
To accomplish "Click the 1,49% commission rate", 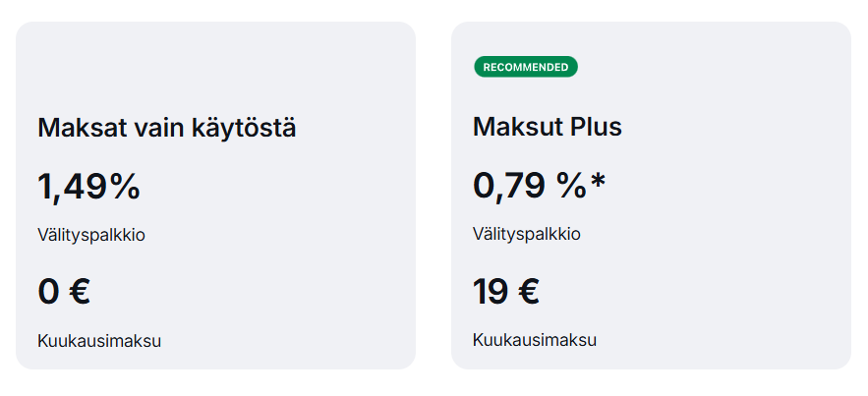I will (x=88, y=187).
